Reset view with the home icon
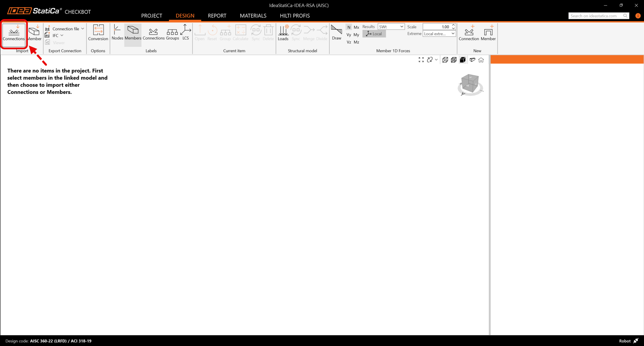This screenshot has height=346, width=644. coord(481,60)
